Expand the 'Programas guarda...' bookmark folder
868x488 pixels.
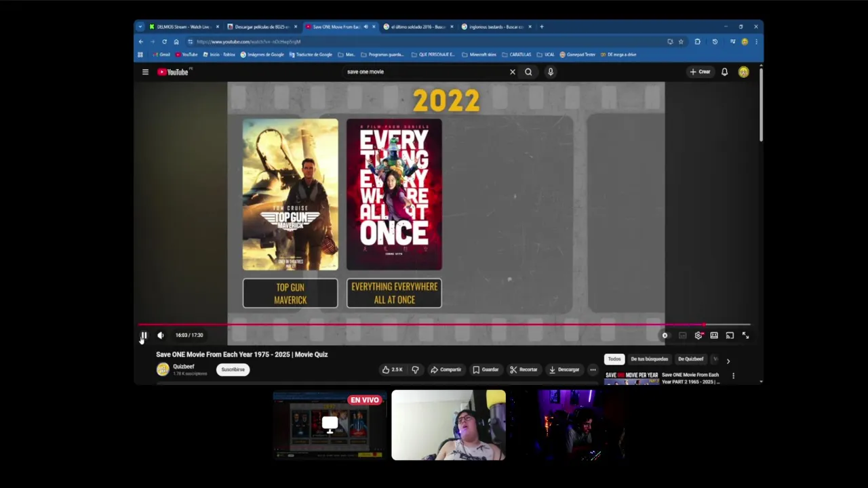382,54
